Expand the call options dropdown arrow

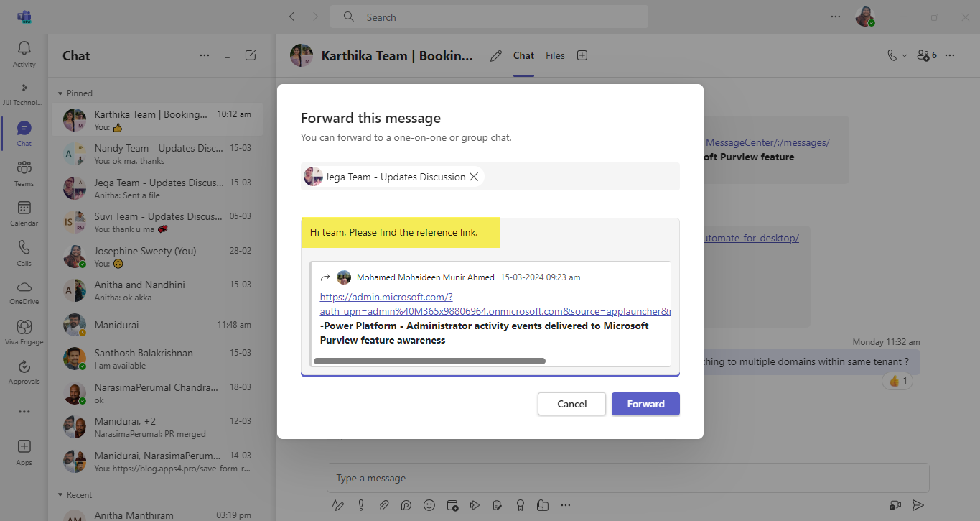coord(904,55)
